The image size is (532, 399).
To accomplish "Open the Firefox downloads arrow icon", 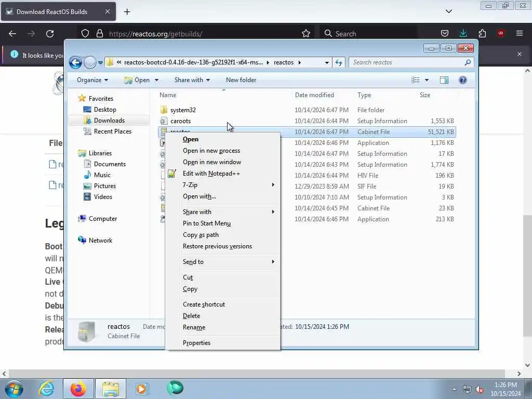I will 463,33.
